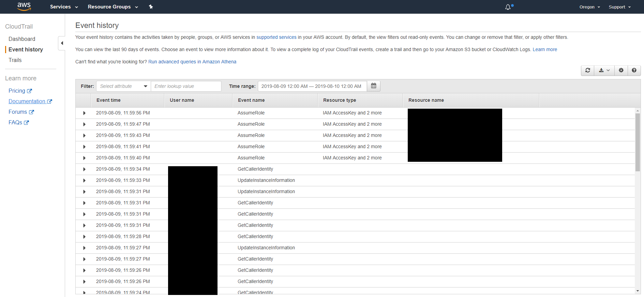Open column settings gear

pos(621,70)
